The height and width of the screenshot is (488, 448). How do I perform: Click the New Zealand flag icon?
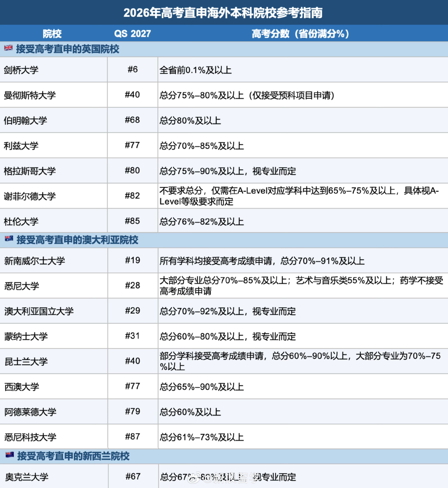10,455
